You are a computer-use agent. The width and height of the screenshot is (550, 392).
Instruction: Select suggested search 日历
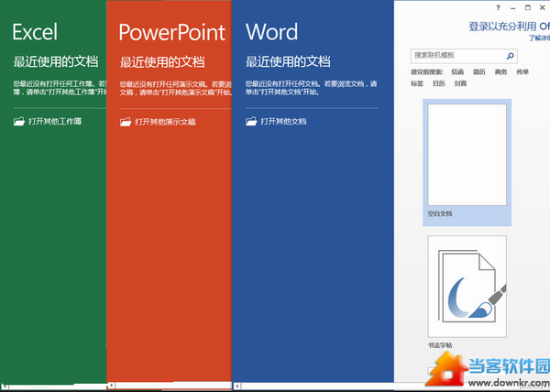439,83
